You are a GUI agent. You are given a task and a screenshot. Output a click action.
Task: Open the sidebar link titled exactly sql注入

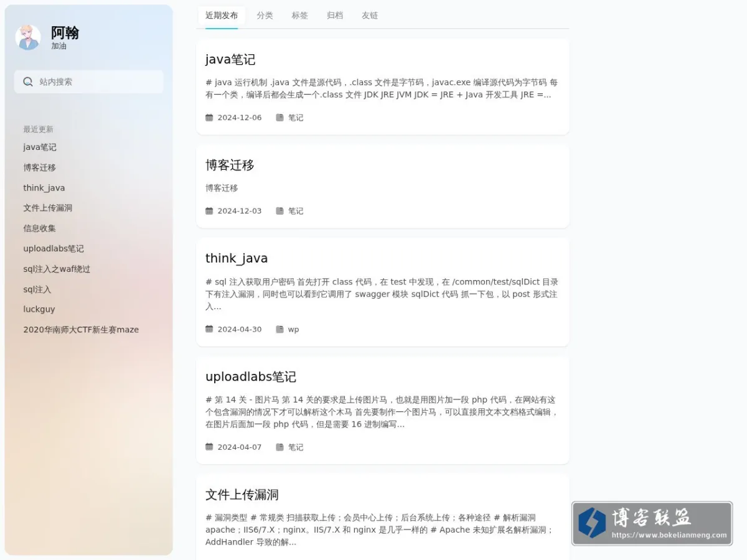pos(37,289)
